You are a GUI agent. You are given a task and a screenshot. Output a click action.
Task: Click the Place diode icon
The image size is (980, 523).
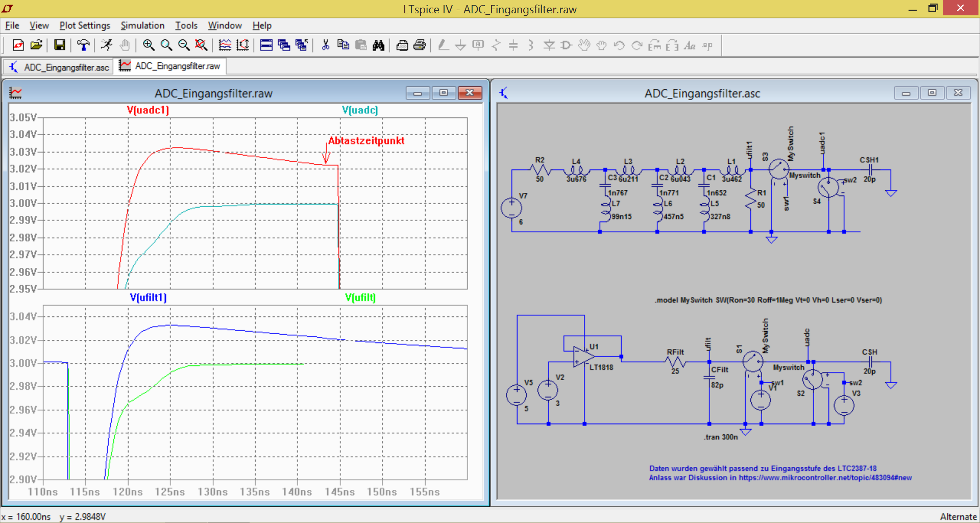549,45
